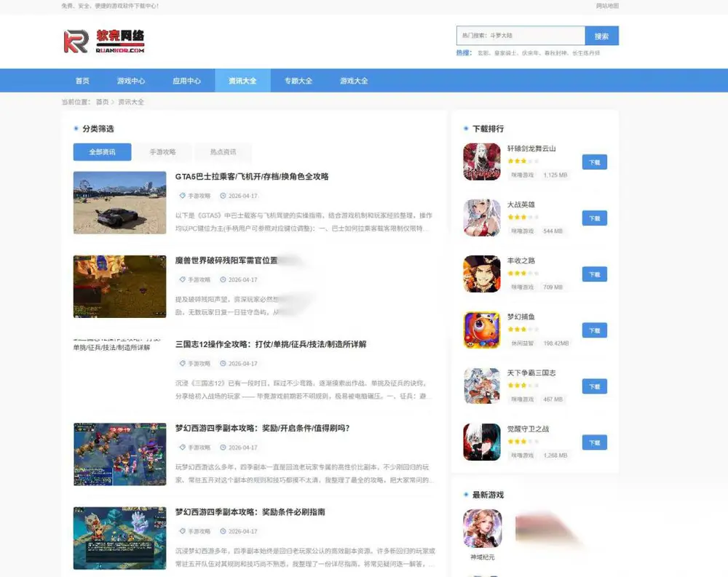Download 梦幻捕鱼 with 下载 button

(x=595, y=330)
